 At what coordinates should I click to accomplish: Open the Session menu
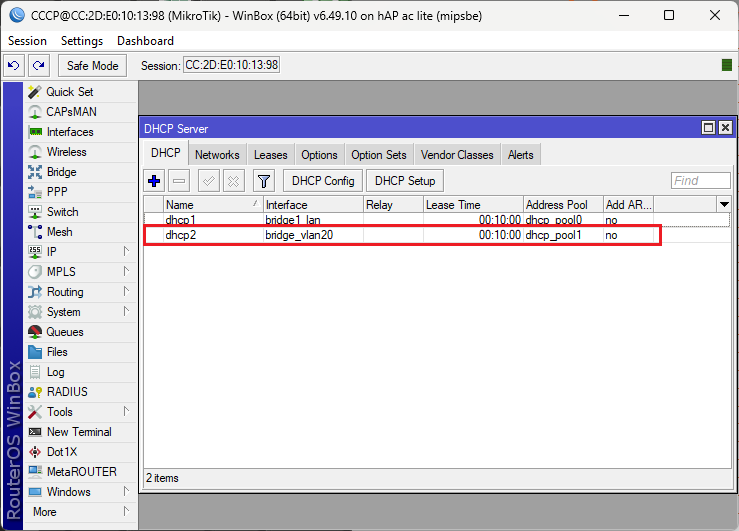[27, 41]
